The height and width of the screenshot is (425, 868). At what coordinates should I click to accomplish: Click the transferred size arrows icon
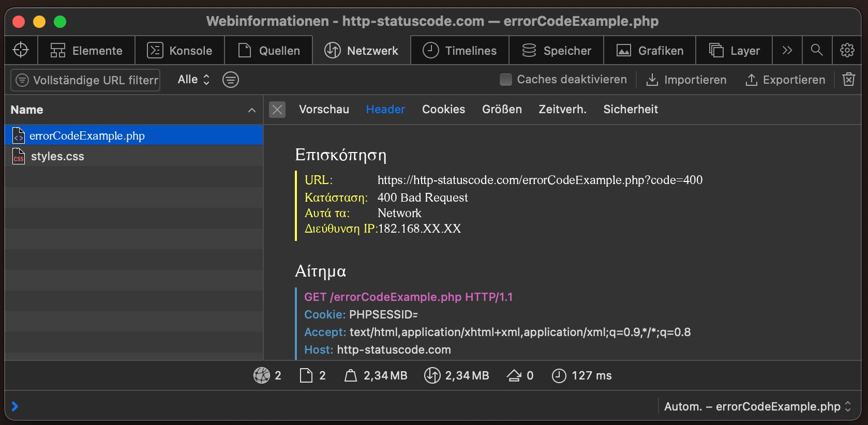(x=432, y=375)
